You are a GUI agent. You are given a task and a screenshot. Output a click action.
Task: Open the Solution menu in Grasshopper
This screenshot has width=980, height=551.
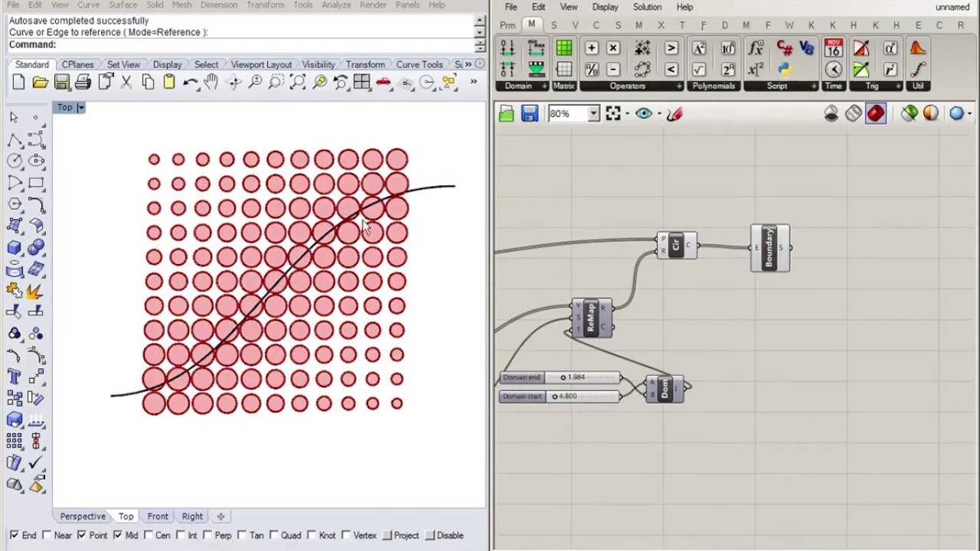[x=647, y=7]
